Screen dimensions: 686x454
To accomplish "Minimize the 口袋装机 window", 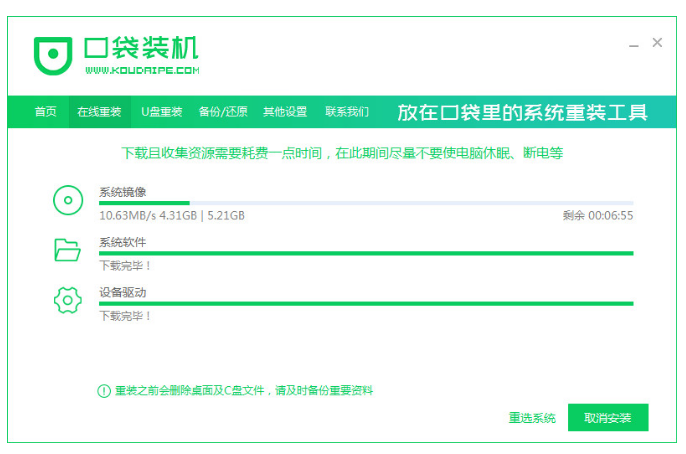I will click(x=634, y=45).
